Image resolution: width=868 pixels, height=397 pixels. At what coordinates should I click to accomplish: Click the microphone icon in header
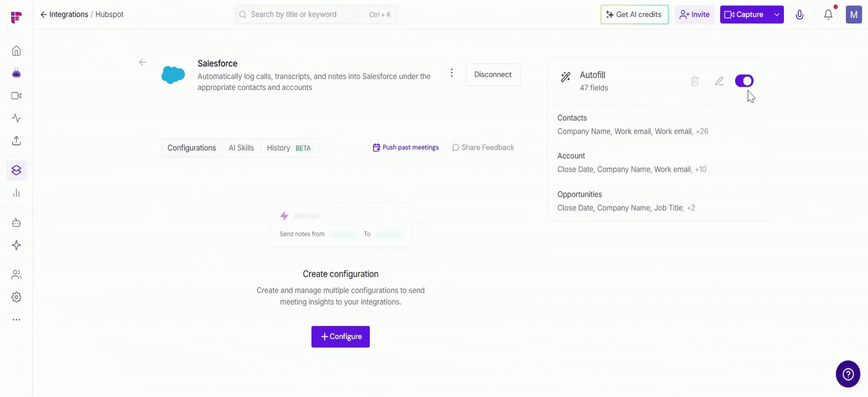[x=799, y=14]
